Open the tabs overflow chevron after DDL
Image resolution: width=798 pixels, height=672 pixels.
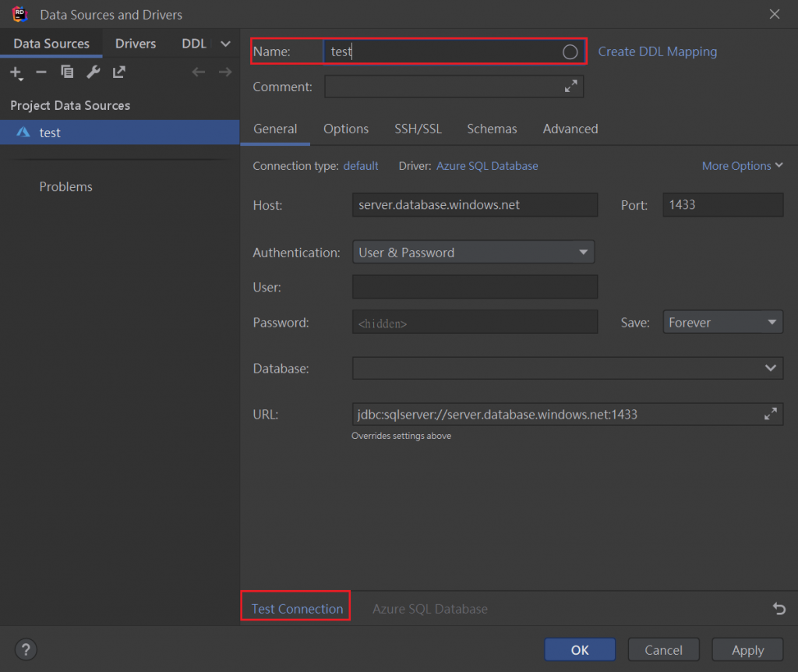click(x=225, y=44)
